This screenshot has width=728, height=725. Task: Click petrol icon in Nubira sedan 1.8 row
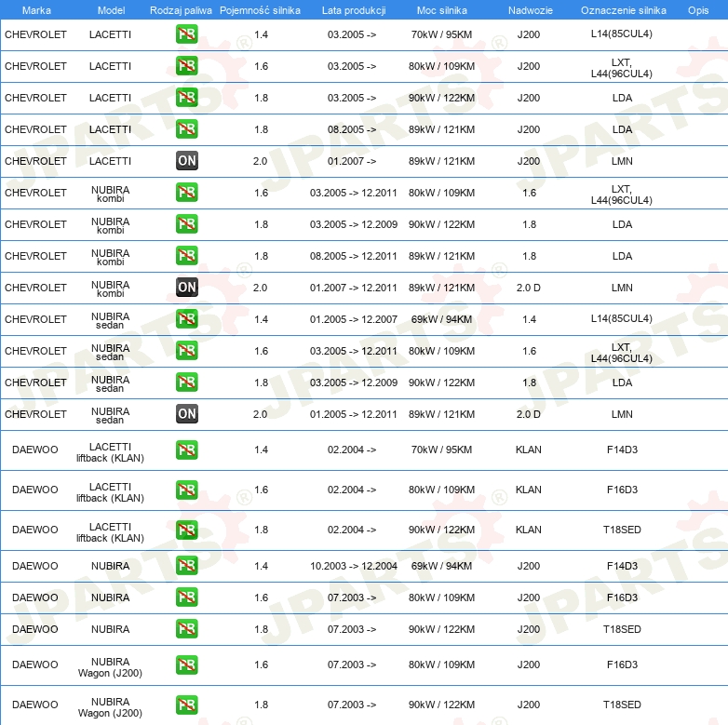click(186, 382)
